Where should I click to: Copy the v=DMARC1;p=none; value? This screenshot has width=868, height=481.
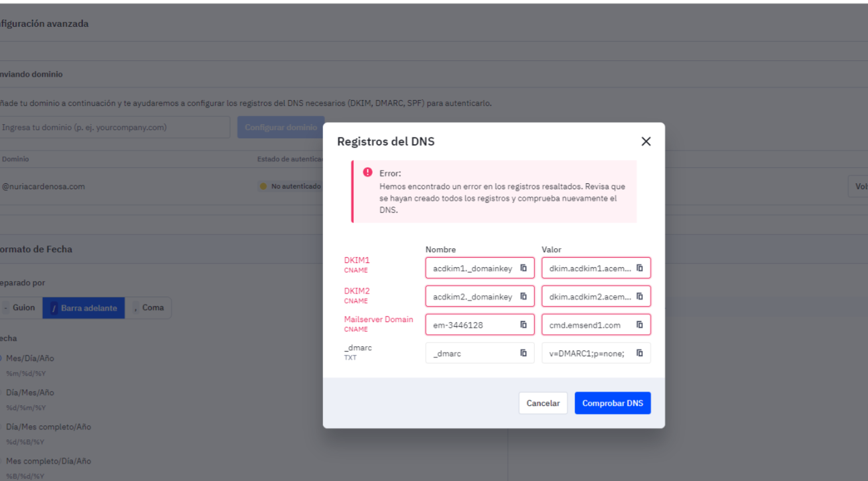pos(639,353)
